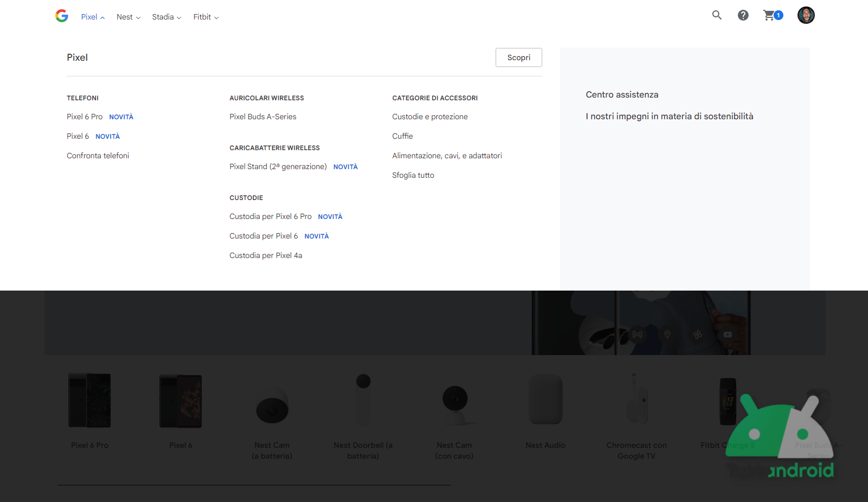868x502 pixels.
Task: Open Confronta telefoni link
Action: [x=98, y=156]
